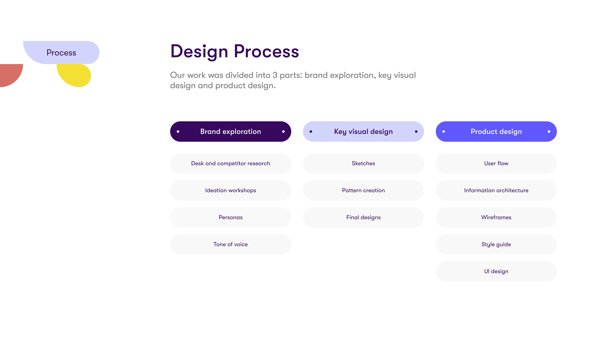The height and width of the screenshot is (364, 594).
Task: Click the Design Process heading
Action: 235,51
